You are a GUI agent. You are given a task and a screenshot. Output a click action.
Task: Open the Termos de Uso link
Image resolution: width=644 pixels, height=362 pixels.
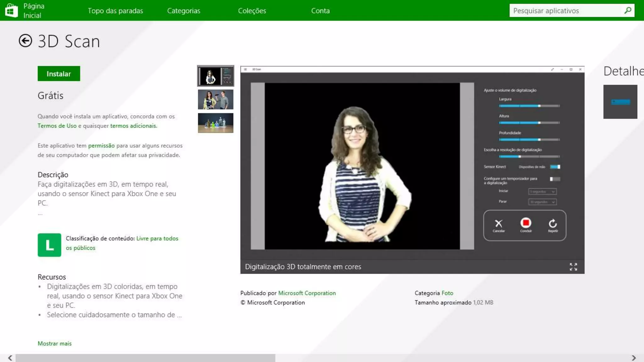click(x=57, y=126)
